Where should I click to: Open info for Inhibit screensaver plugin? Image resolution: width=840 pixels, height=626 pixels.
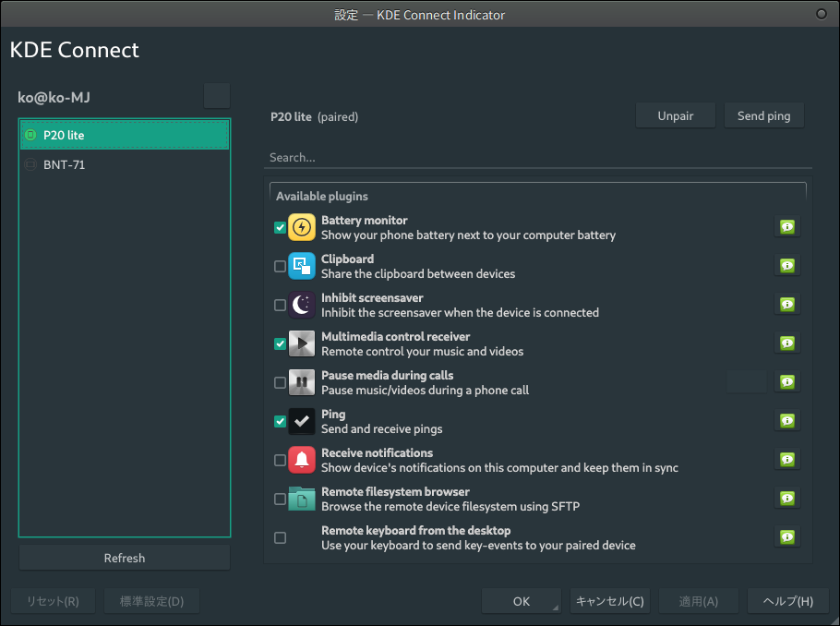pos(787,305)
